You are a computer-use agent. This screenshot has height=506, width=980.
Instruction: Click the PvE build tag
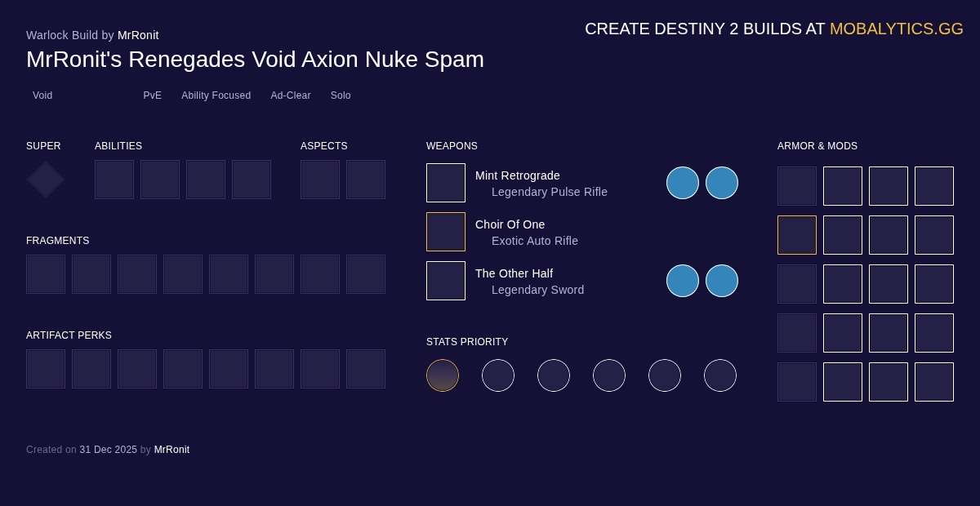(x=152, y=95)
